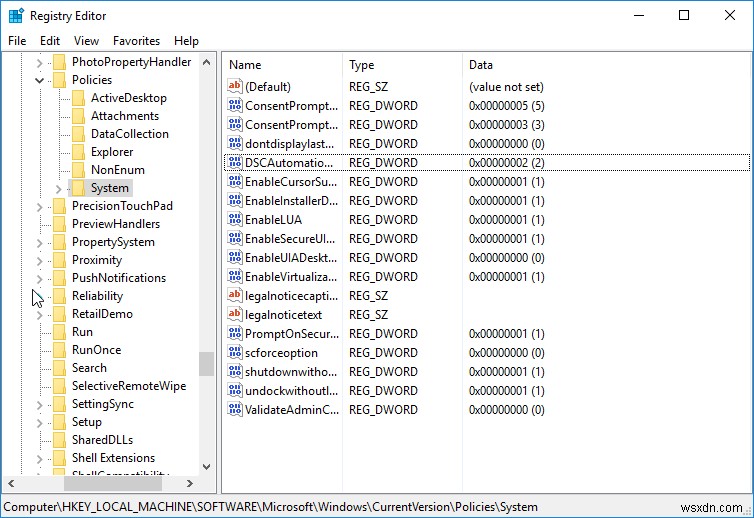Click the tree pane scroll up arrow

click(x=207, y=62)
